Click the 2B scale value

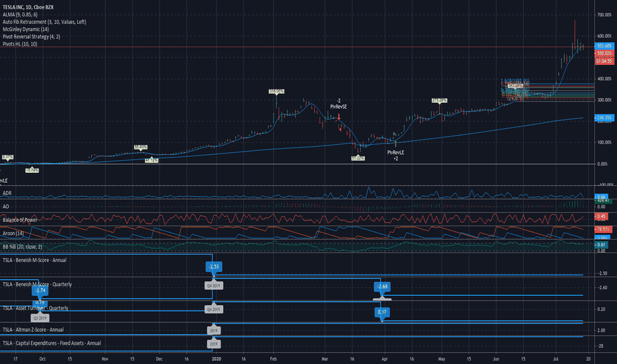600,346
